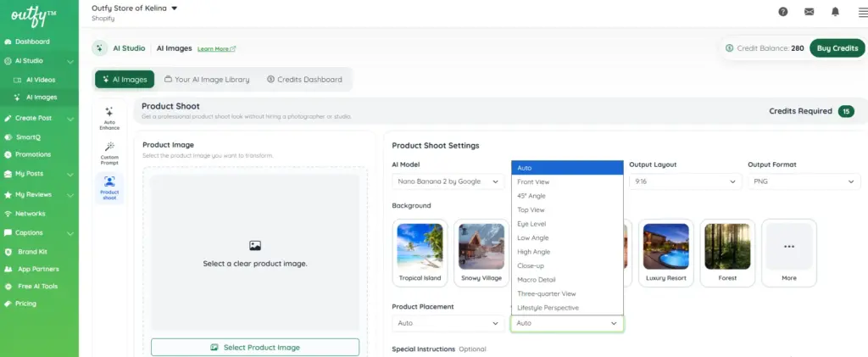Click the Select Product Image button

(x=255, y=348)
